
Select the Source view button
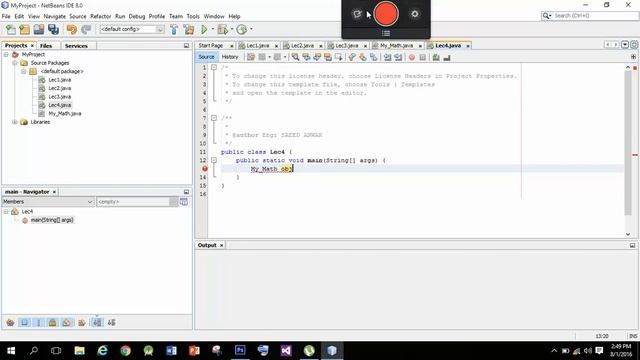click(x=206, y=57)
